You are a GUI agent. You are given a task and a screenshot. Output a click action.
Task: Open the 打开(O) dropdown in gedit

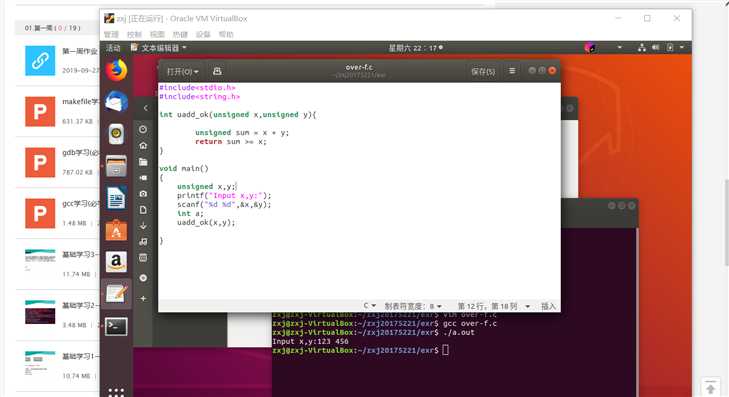[182, 72]
